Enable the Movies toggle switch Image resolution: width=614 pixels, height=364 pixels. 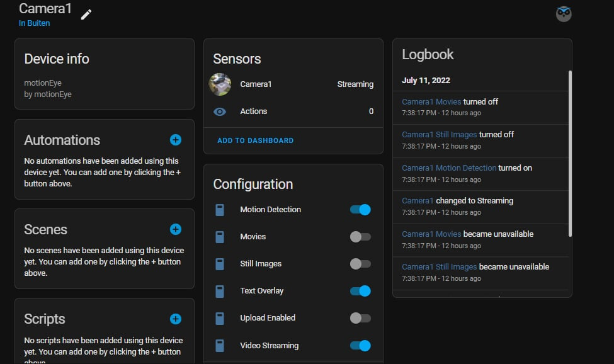pos(360,237)
